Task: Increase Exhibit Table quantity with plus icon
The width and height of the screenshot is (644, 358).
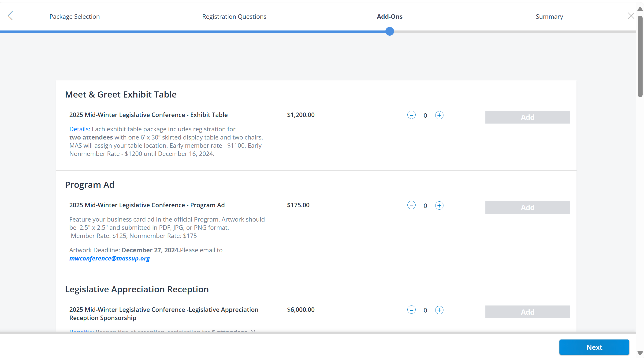Action: coord(439,115)
